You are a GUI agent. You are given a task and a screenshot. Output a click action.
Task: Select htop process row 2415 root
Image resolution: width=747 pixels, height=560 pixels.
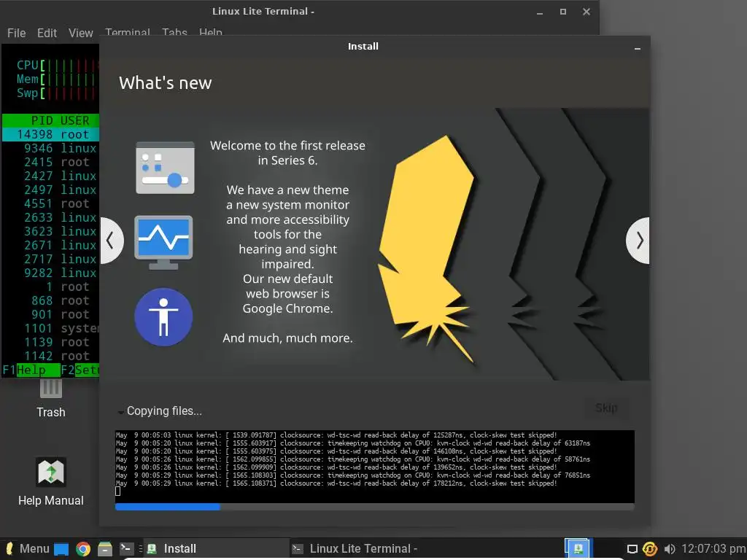pos(50,162)
